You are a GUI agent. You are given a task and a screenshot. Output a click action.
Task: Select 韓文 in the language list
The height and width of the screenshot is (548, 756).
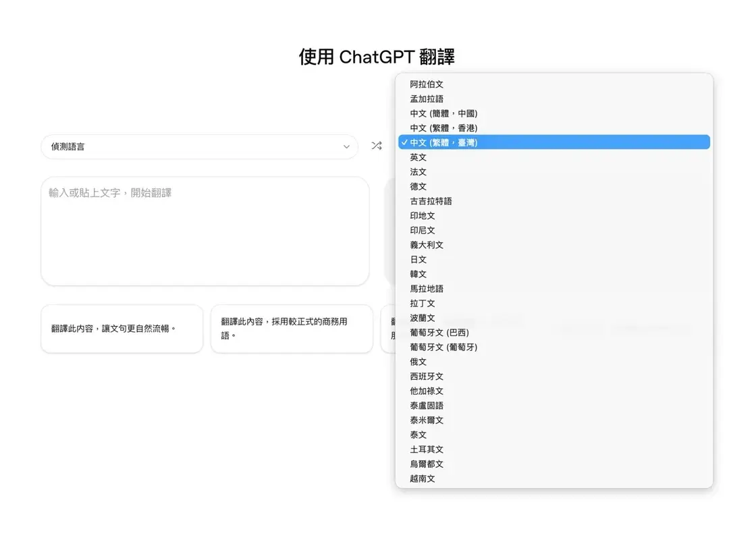point(554,274)
